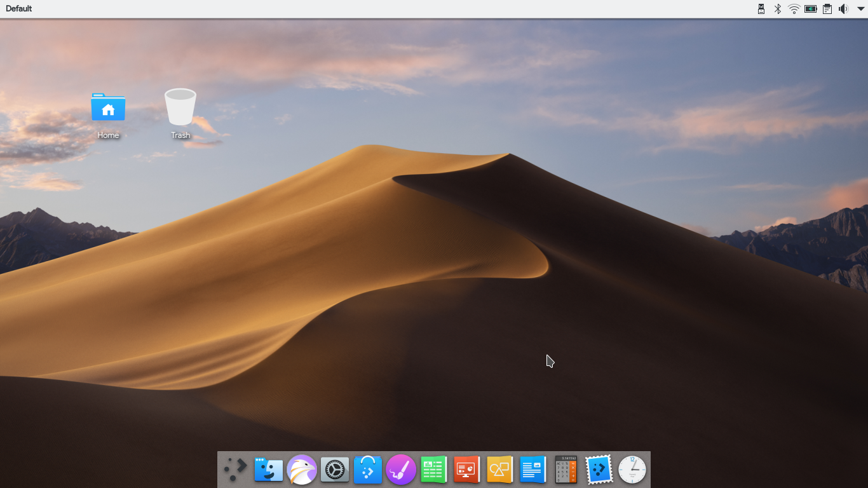The width and height of the screenshot is (868, 488).
Task: Launch the calculator from the dock
Action: point(566,470)
